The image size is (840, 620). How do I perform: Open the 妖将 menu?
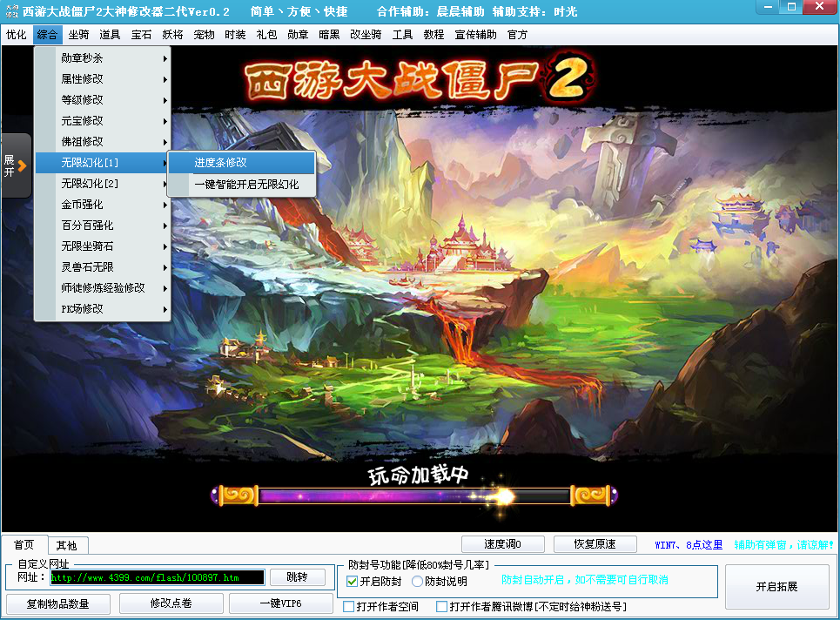pyautogui.click(x=172, y=35)
